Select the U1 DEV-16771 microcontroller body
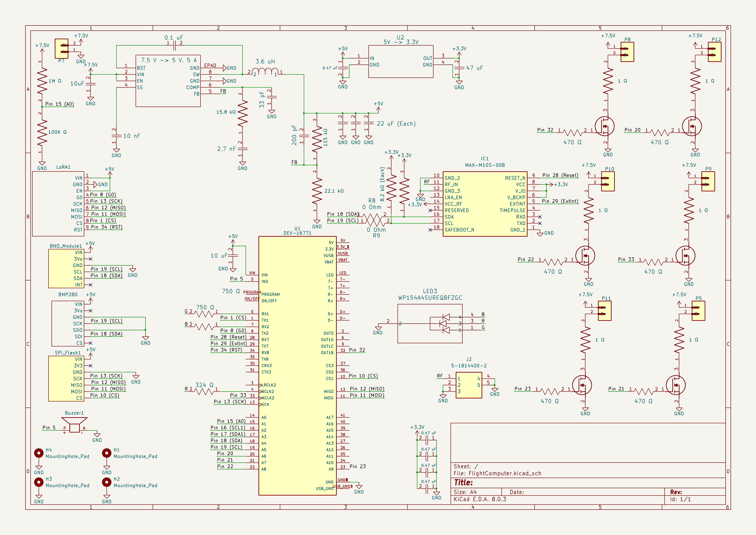The width and height of the screenshot is (756, 535). (297, 366)
